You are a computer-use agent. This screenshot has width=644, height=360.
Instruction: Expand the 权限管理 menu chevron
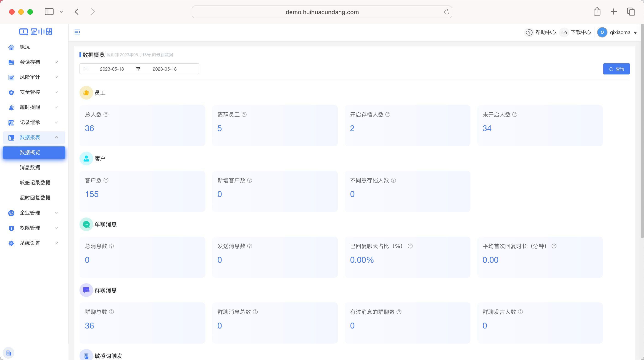[x=56, y=228]
